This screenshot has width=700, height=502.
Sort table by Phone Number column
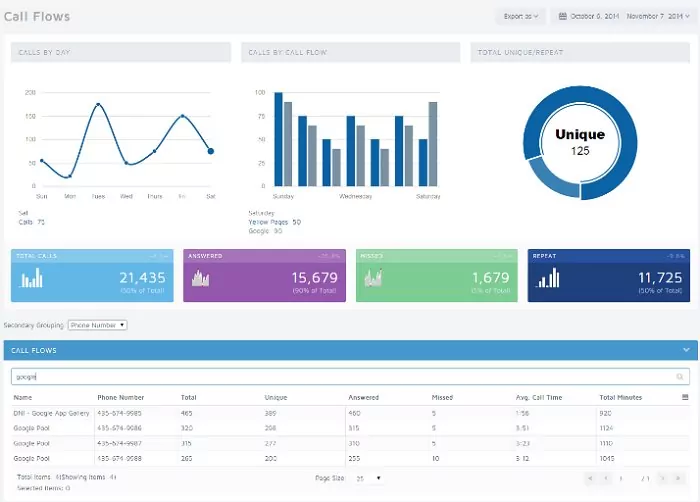120,397
